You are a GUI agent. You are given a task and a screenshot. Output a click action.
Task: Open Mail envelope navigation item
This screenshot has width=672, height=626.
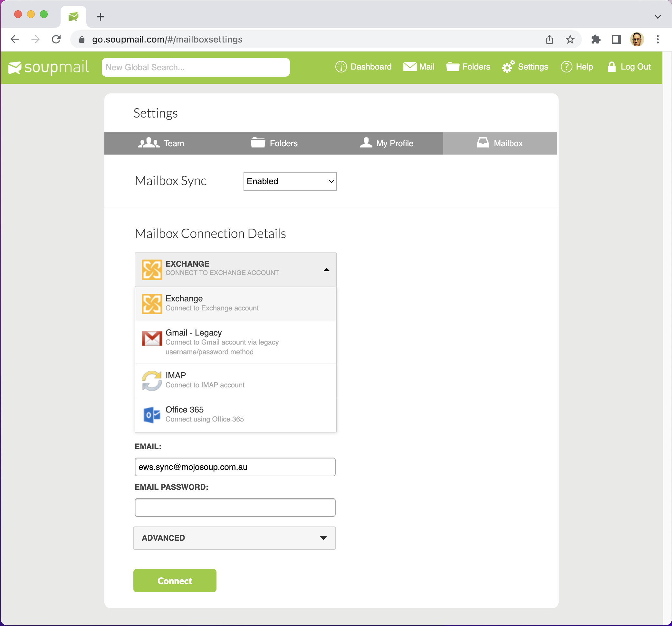(419, 67)
